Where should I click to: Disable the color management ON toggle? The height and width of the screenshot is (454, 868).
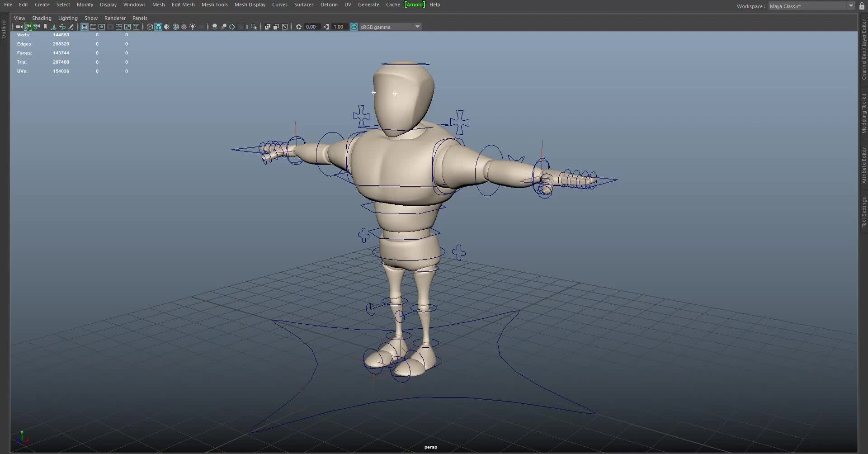(x=354, y=27)
